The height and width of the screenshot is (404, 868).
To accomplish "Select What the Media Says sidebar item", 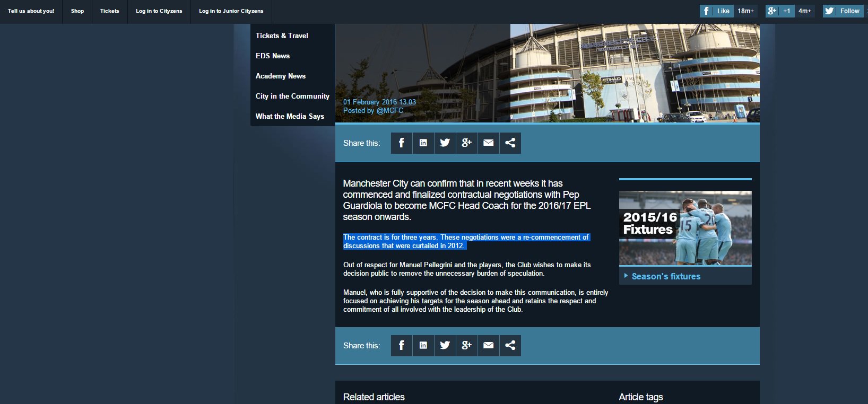I will [x=290, y=116].
